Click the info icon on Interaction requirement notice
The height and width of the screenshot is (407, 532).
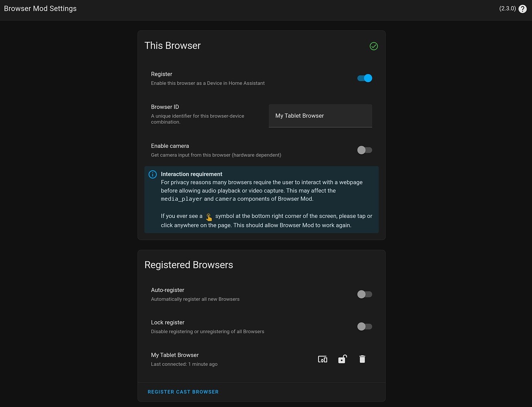[x=152, y=174]
